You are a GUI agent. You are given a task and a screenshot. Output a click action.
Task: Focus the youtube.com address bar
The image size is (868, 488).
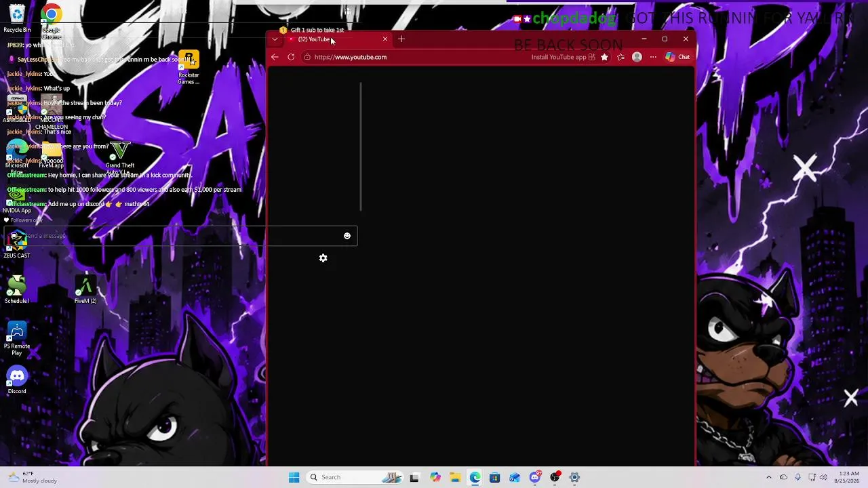point(414,57)
